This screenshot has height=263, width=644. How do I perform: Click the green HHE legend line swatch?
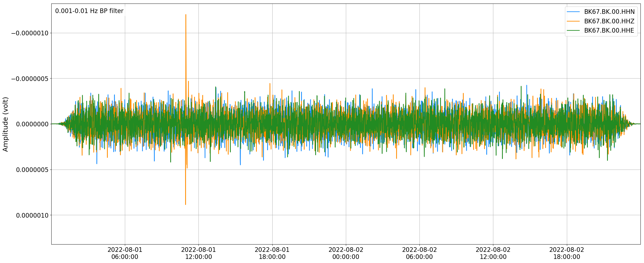pyautogui.click(x=573, y=30)
